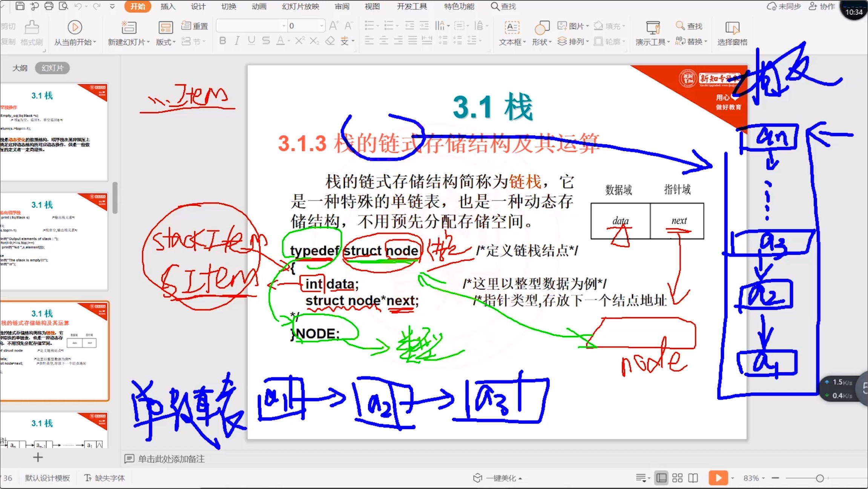This screenshot has height=489, width=868.
Task: Click the zoom out minus button
Action: [775, 478]
